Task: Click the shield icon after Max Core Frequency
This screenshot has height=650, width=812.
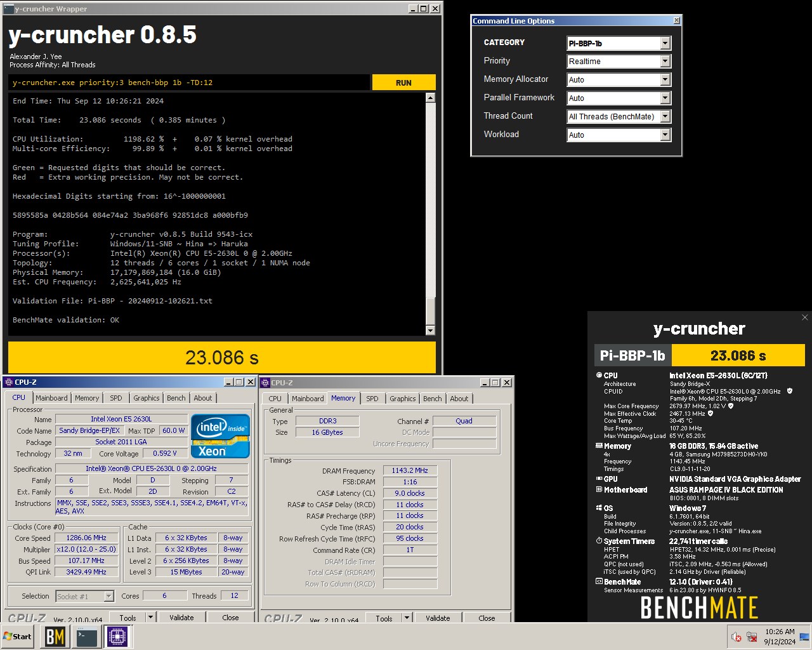Action: pyautogui.click(x=731, y=406)
